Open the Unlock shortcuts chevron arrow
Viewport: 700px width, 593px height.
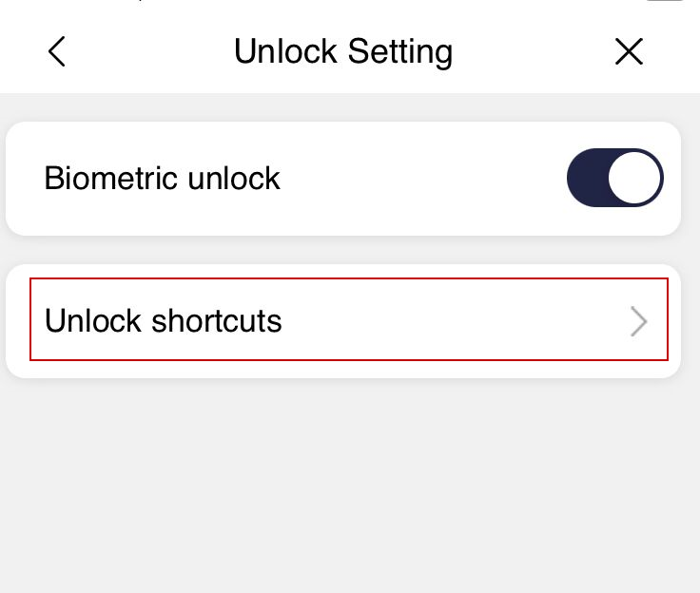(x=638, y=321)
